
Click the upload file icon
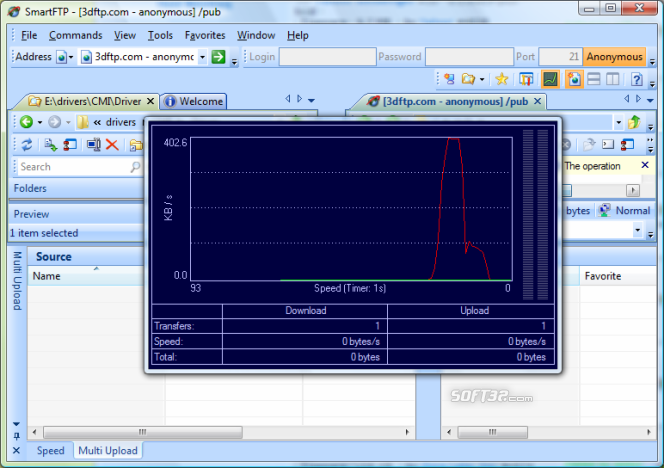[51, 145]
